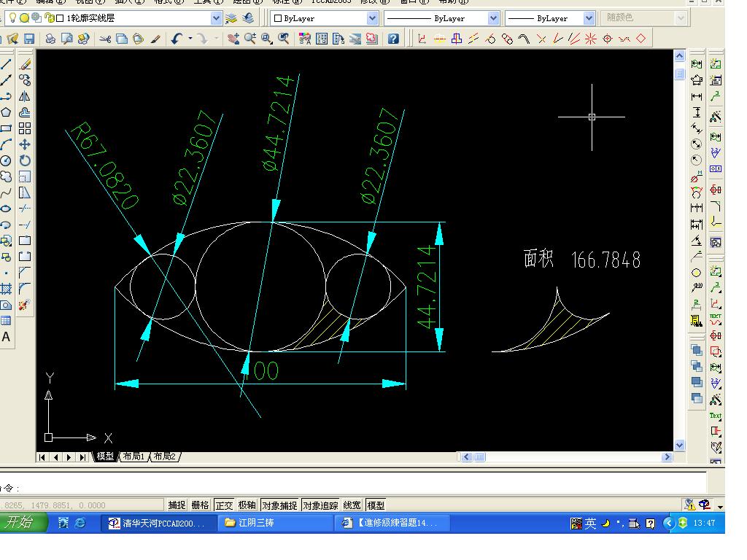This screenshot has width=747, height=560.
Task: Click the horizontal scrollbar right arrow
Action: pos(667,456)
